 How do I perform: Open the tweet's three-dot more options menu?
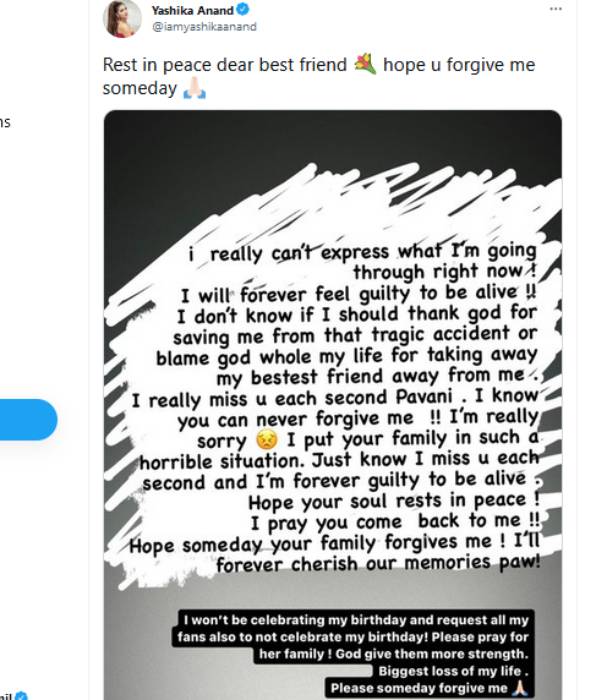(x=556, y=9)
